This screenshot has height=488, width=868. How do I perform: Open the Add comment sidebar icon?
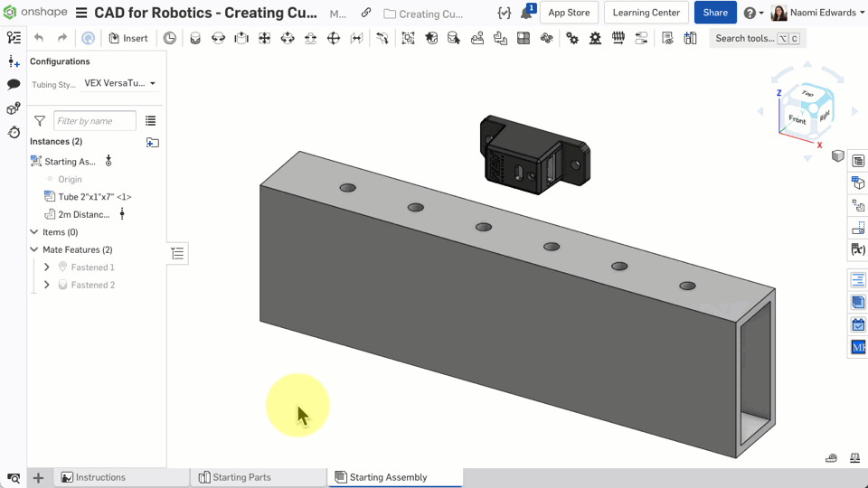[x=14, y=84]
